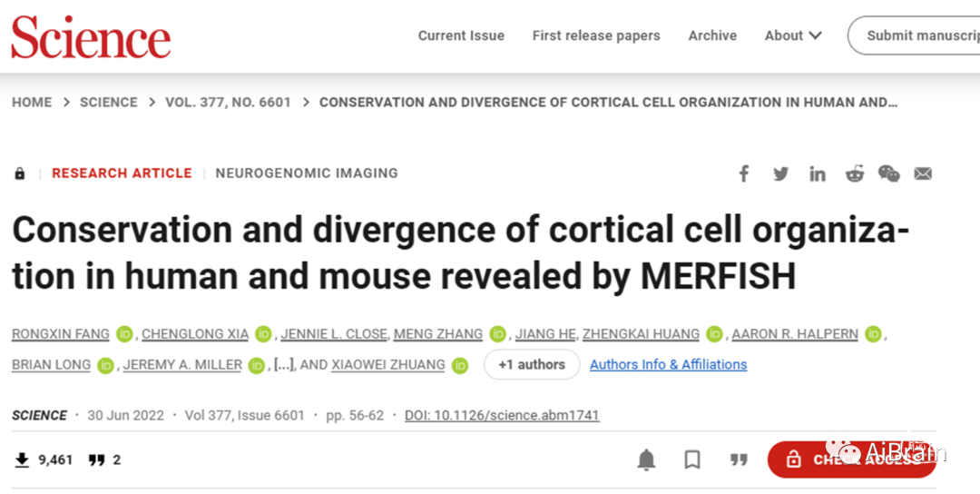Click the Check Access button
Screen dimensions: 980x494
(852, 459)
